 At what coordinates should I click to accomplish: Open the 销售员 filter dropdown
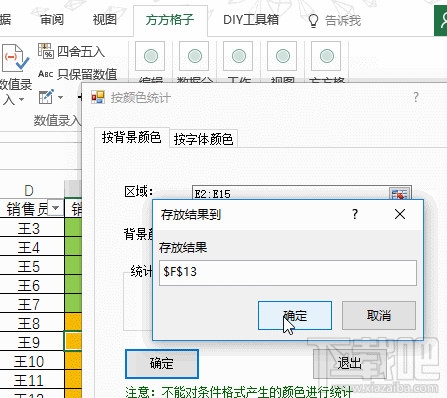pos(55,208)
